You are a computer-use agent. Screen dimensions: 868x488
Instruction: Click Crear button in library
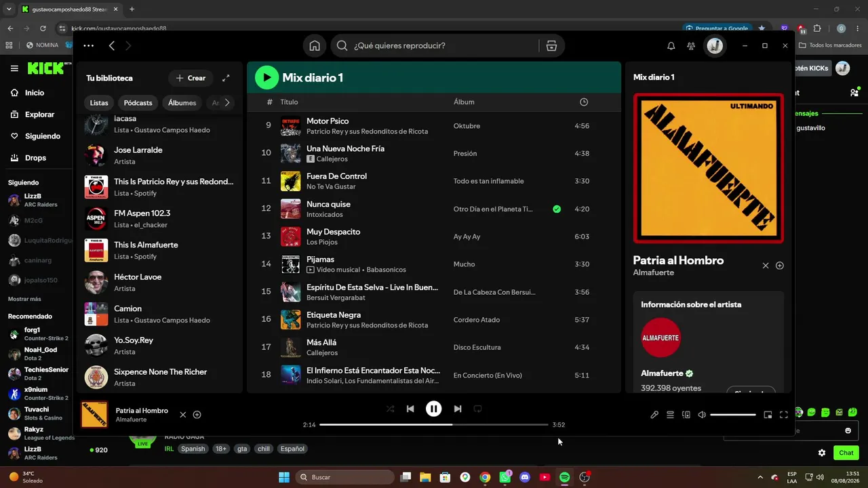(191, 78)
